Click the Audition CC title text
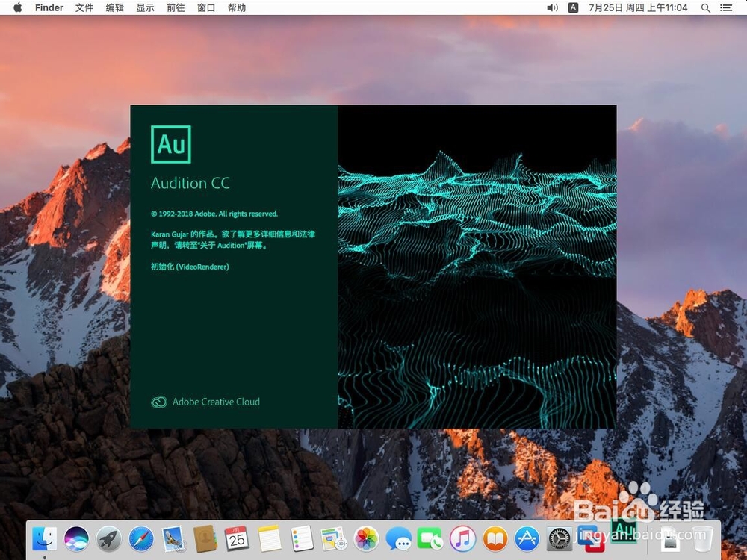747x560 pixels. pyautogui.click(x=190, y=183)
